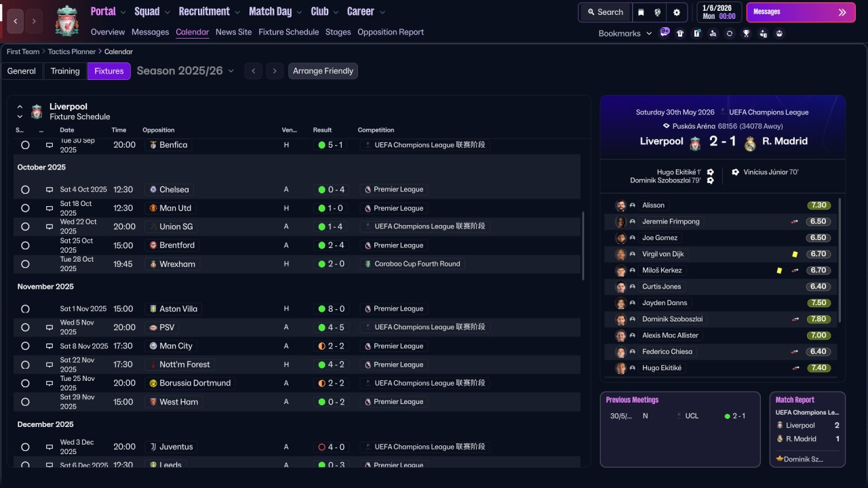
Task: Click the Search button
Action: (605, 12)
